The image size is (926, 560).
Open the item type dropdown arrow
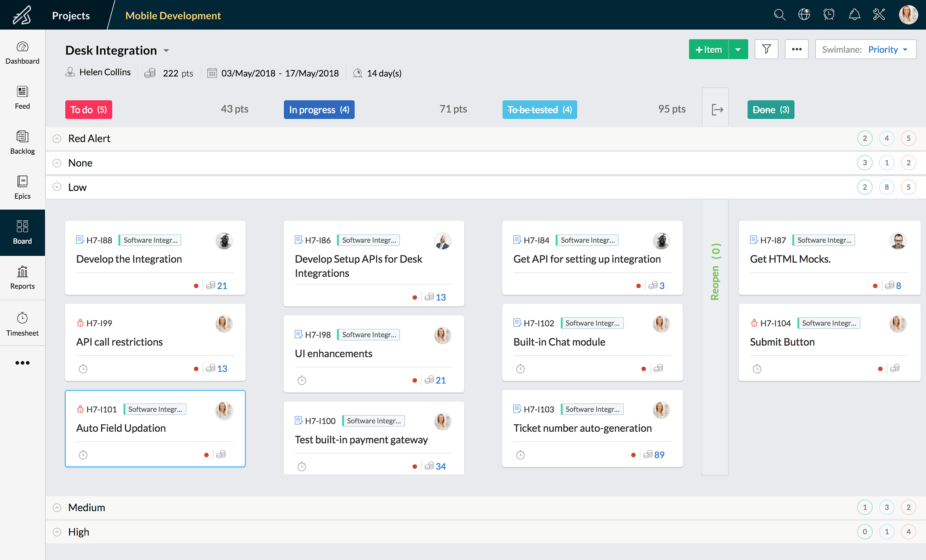739,49
